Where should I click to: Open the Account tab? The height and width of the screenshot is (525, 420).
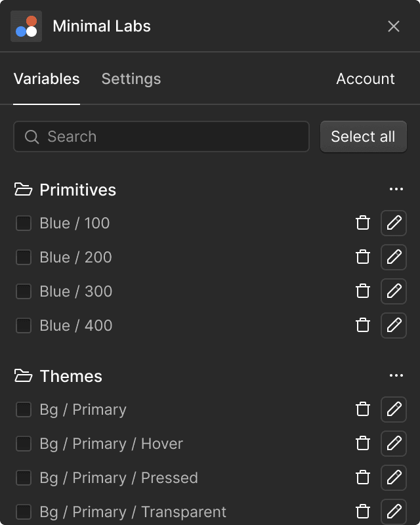[x=366, y=79]
